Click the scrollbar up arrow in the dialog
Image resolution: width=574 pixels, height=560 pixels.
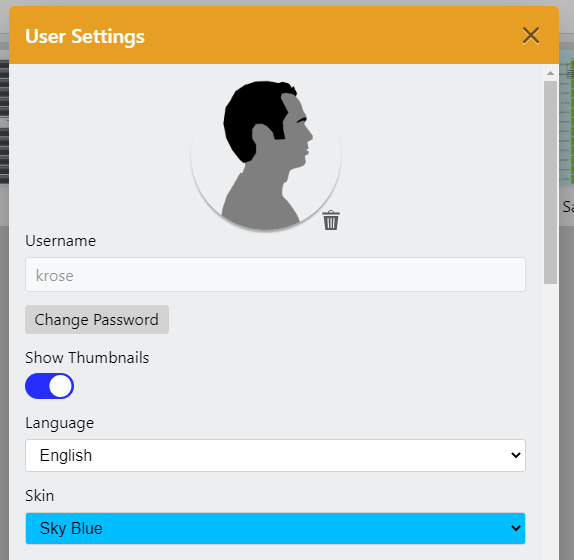click(550, 73)
